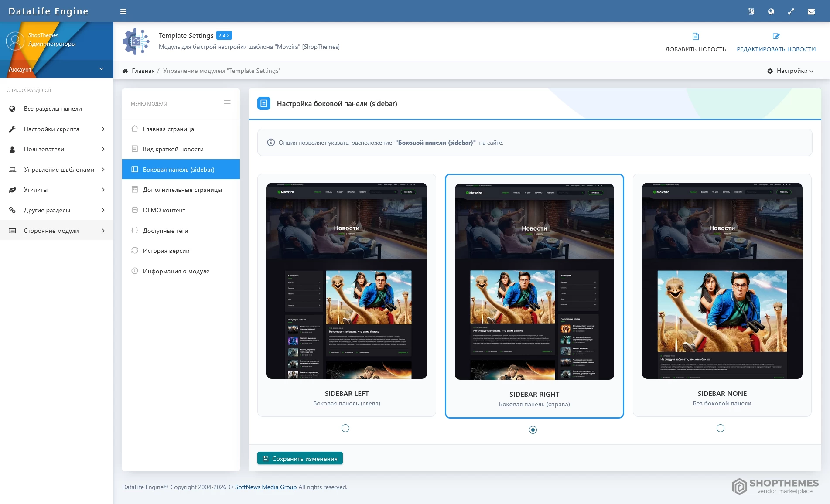Toggle fullscreen using the expand arrows icon

(x=791, y=11)
